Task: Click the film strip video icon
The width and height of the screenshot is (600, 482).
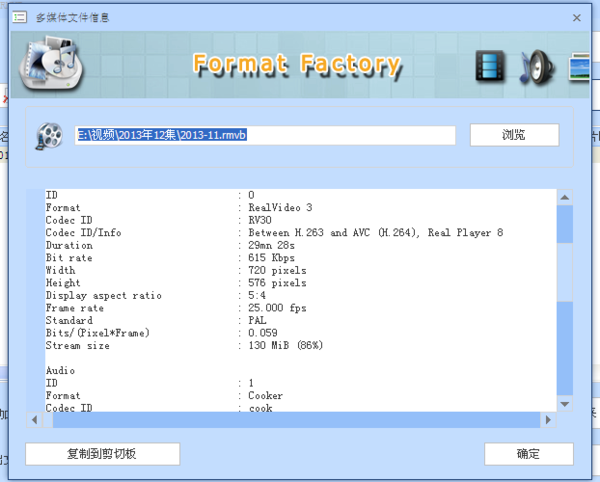Action: tap(491, 66)
